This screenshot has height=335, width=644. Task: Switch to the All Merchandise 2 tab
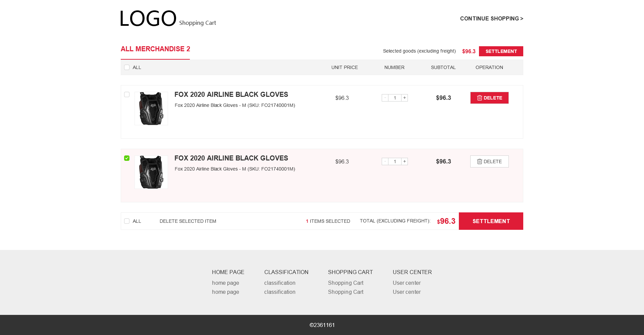point(155,49)
